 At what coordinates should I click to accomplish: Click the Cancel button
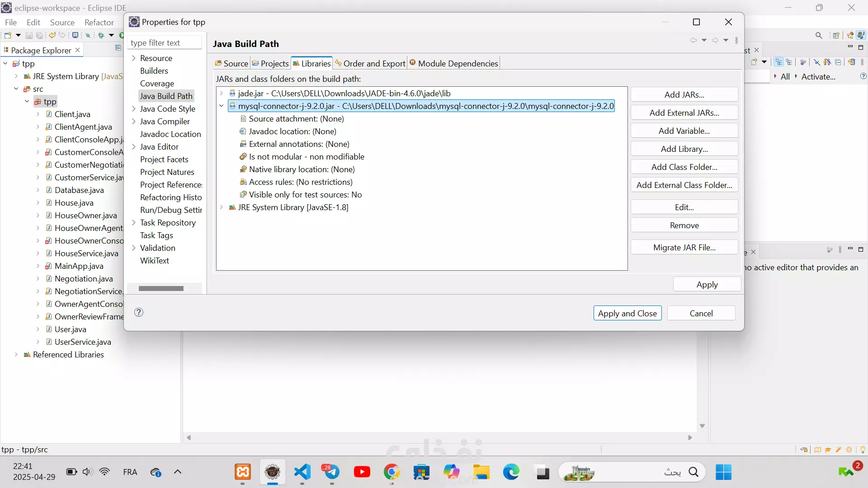click(x=701, y=313)
